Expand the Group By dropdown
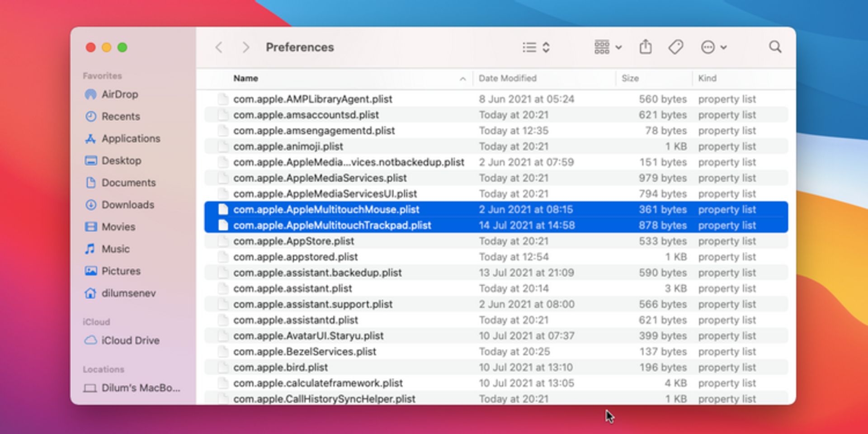 coord(608,47)
